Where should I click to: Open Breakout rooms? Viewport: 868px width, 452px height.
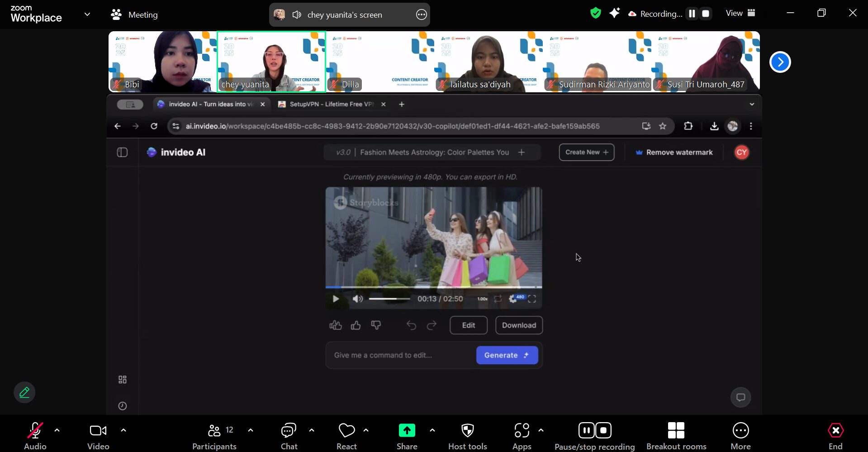click(676, 436)
